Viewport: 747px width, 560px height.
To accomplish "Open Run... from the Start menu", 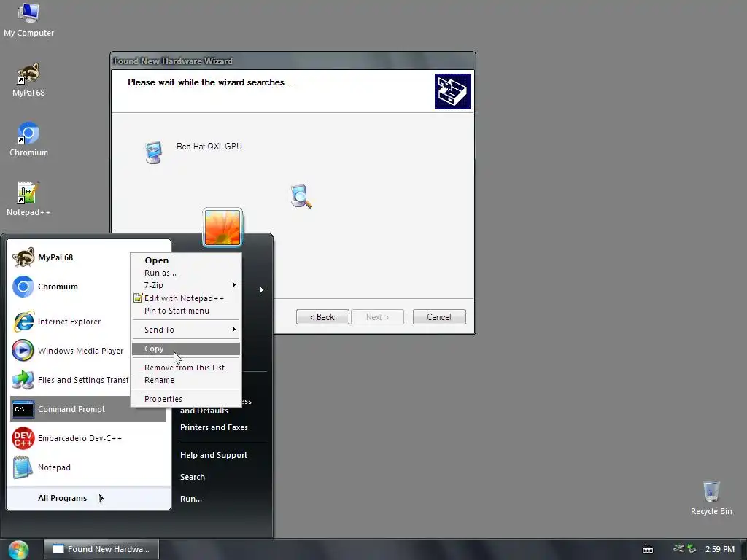I will [191, 499].
